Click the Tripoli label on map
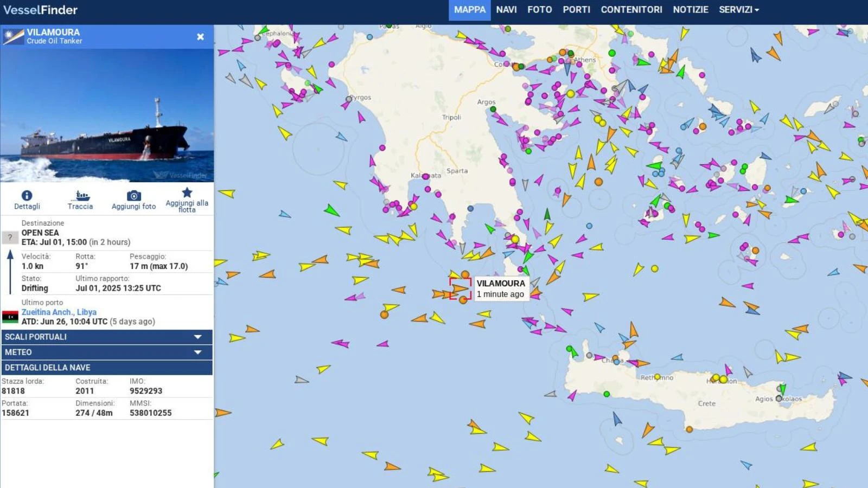868x488 pixels. coord(451,117)
